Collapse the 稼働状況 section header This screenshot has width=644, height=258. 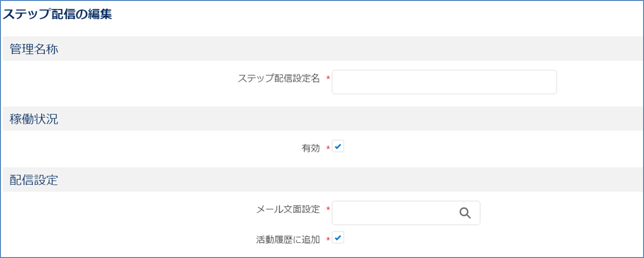(x=322, y=119)
